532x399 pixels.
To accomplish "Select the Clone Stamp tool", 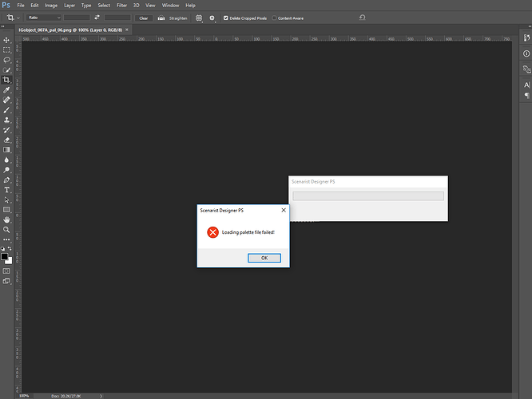I will point(6,120).
